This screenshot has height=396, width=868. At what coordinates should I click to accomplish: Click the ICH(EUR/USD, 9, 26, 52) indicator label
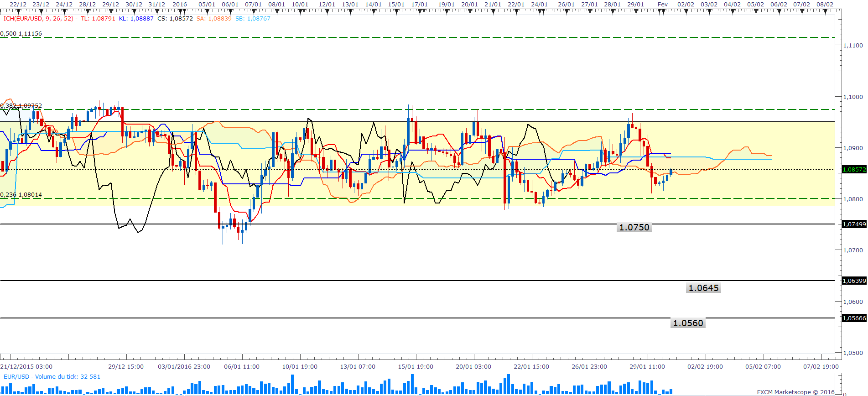tap(38, 19)
